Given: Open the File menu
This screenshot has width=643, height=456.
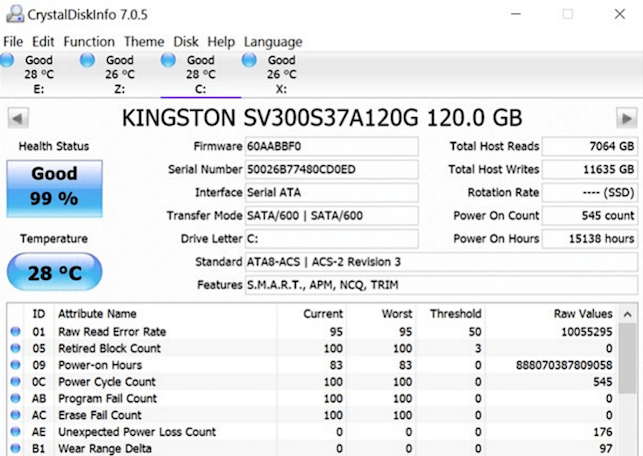Looking at the screenshot, I should (13, 42).
